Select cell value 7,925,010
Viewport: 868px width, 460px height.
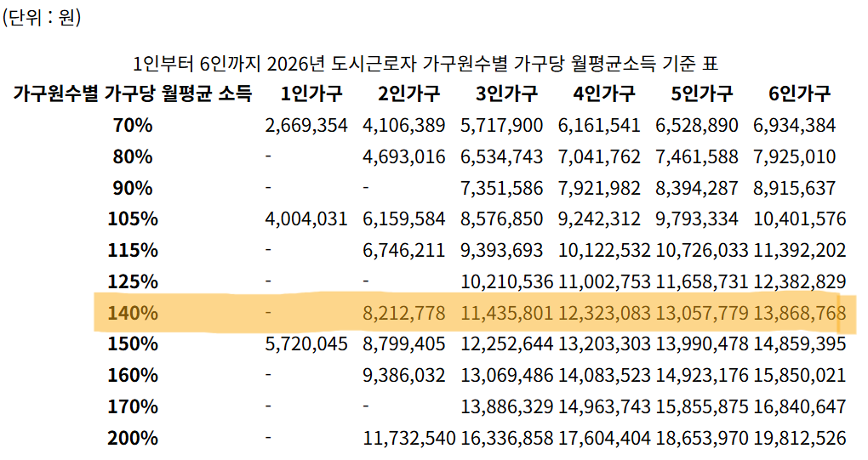pos(794,157)
